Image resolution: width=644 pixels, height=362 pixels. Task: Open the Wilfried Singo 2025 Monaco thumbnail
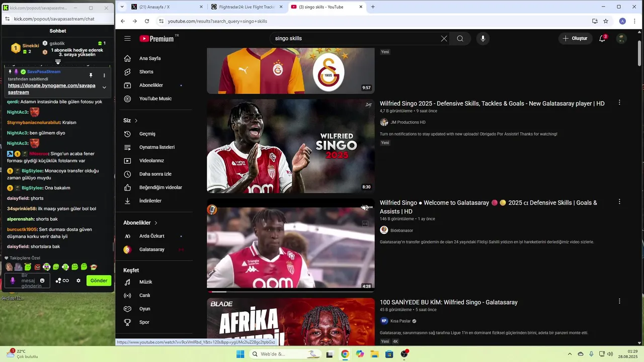(291, 146)
